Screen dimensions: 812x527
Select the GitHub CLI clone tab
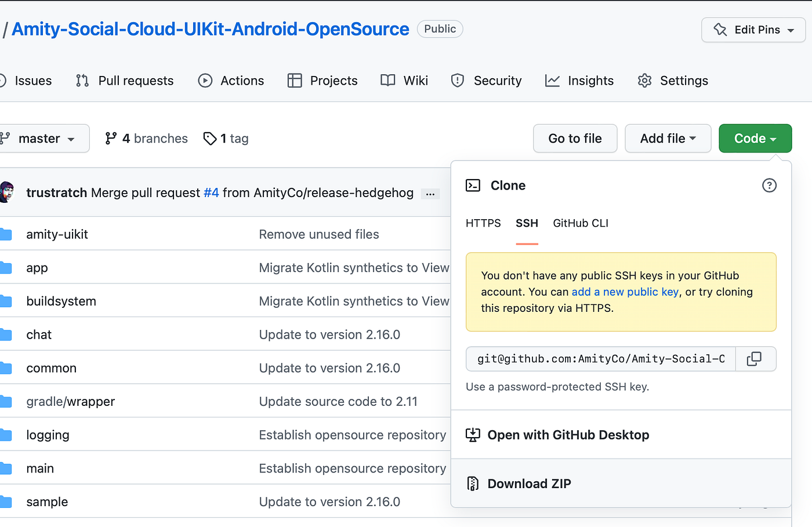pyautogui.click(x=581, y=223)
